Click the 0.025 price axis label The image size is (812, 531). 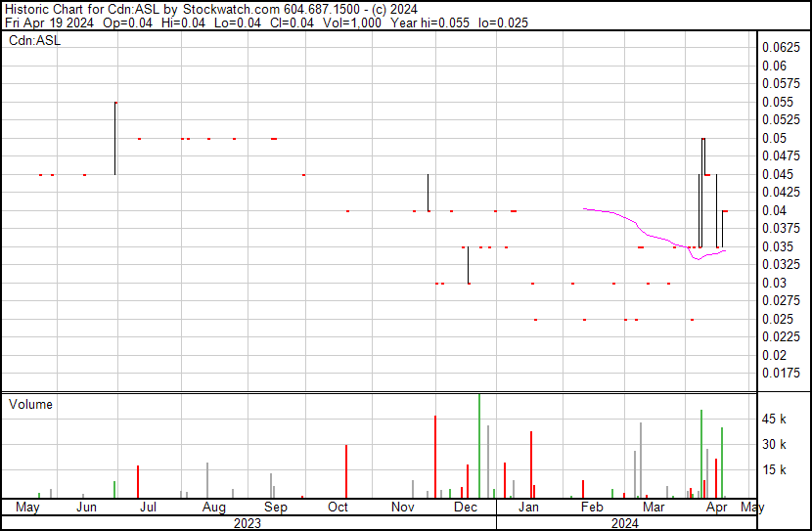pos(778,320)
